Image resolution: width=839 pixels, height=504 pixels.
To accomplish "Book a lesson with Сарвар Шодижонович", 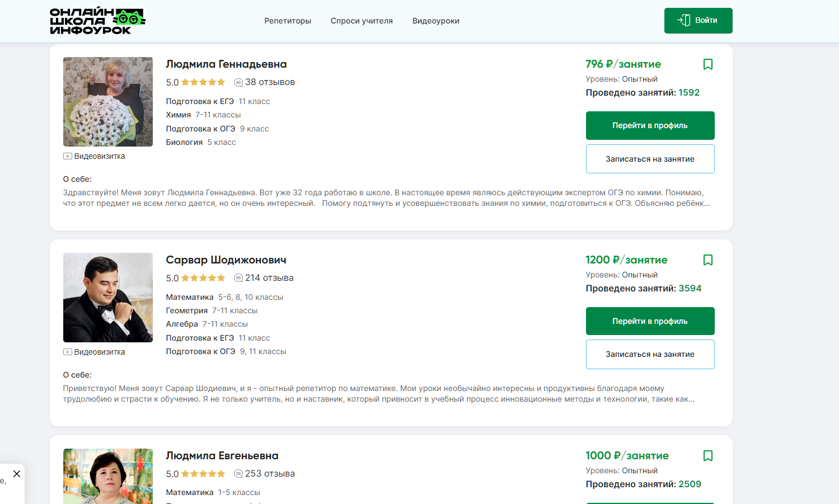I will pyautogui.click(x=650, y=355).
